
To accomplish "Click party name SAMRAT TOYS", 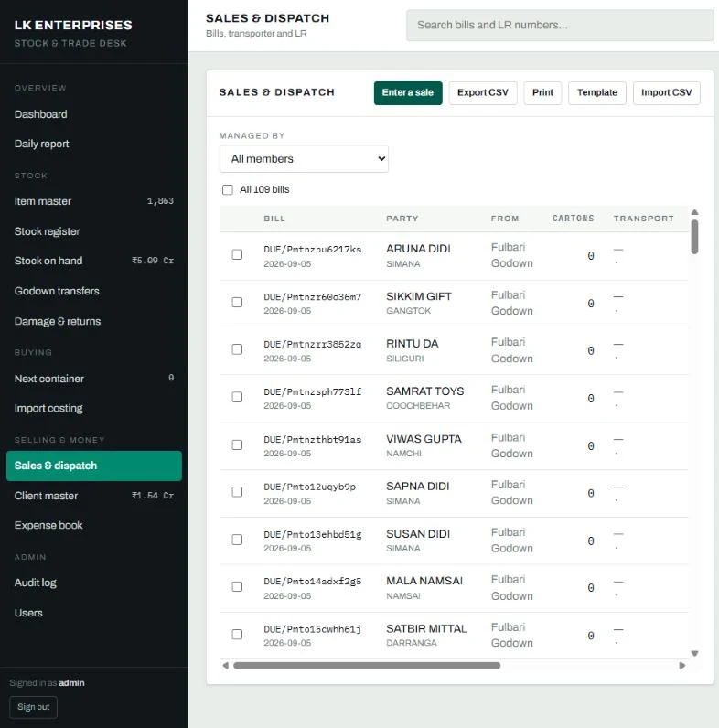I will [425, 391].
